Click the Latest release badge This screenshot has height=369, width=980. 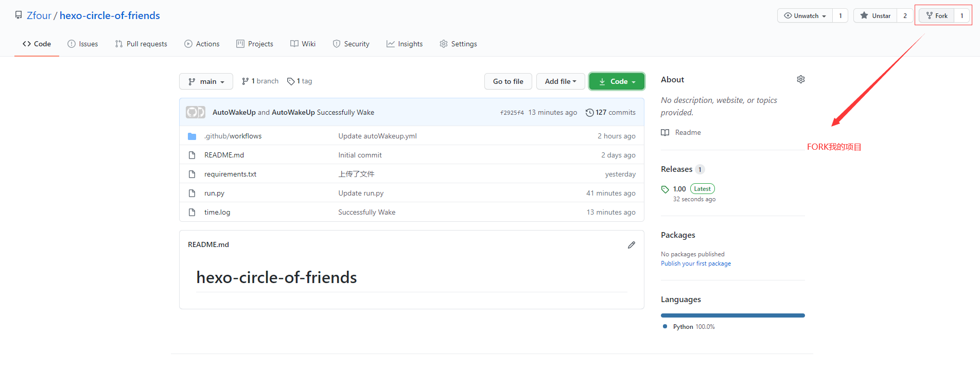(702, 189)
